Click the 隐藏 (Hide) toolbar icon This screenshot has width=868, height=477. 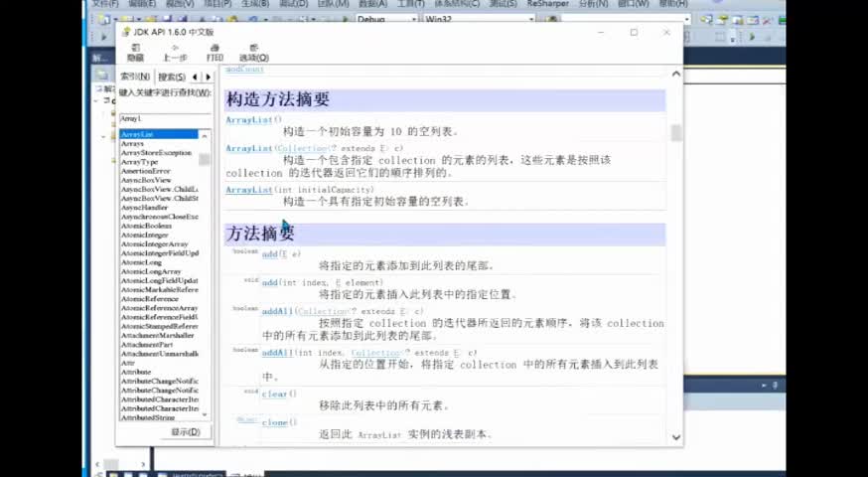point(136,53)
